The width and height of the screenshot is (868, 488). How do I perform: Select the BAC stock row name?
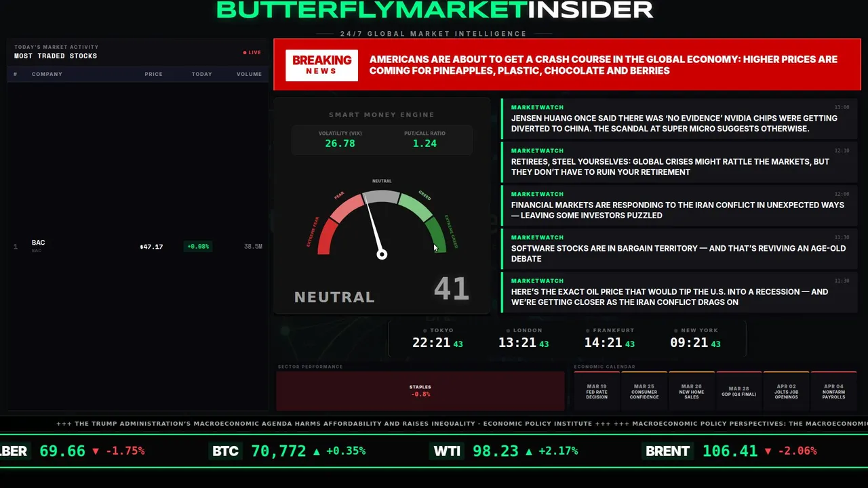[38, 243]
